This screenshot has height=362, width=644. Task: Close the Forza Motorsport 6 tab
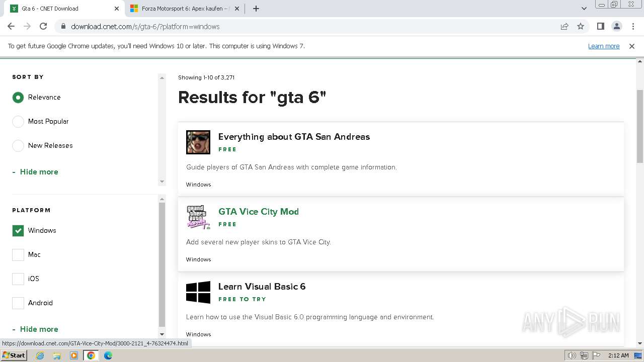pos(237,9)
